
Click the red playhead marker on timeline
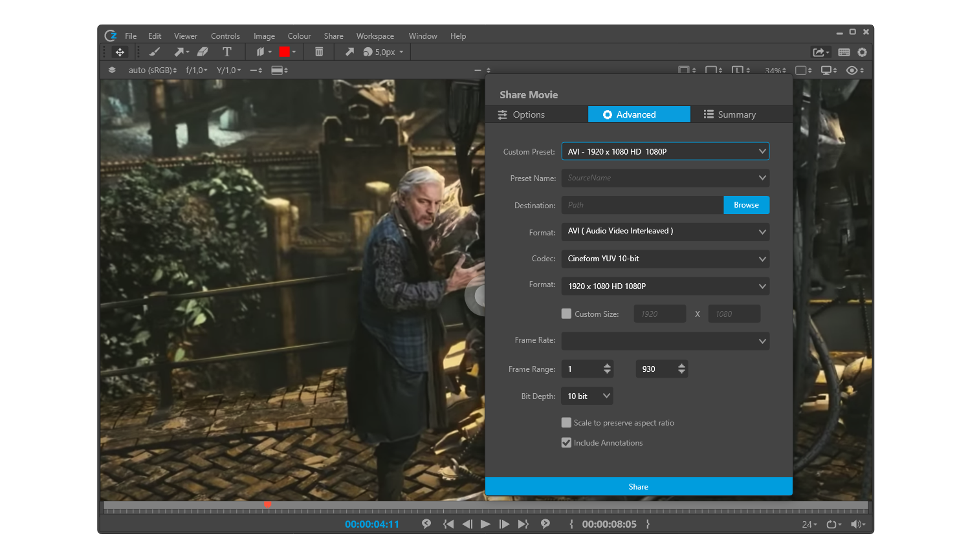(267, 504)
